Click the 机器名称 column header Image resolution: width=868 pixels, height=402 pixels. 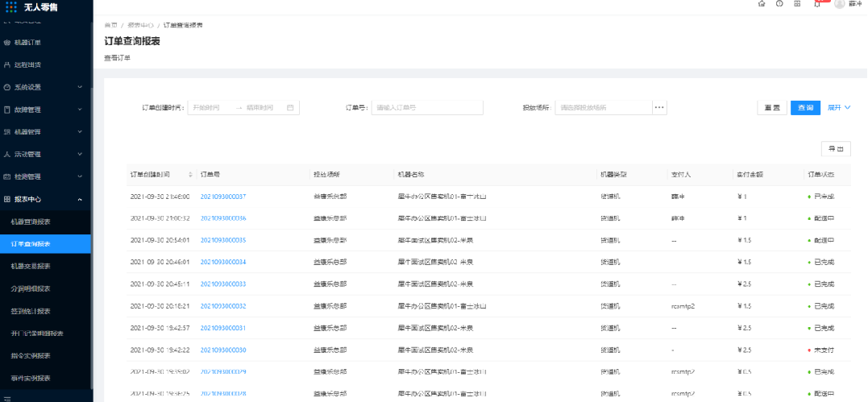(x=411, y=175)
